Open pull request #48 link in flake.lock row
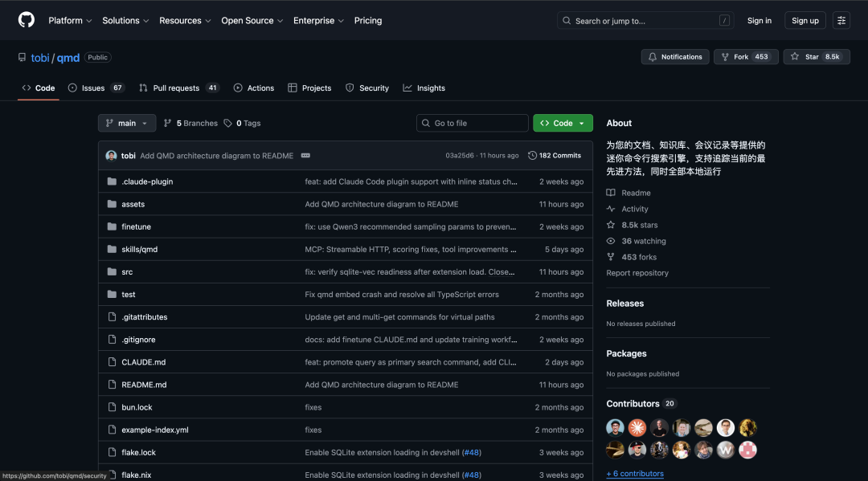The height and width of the screenshot is (481, 868). pos(472,453)
